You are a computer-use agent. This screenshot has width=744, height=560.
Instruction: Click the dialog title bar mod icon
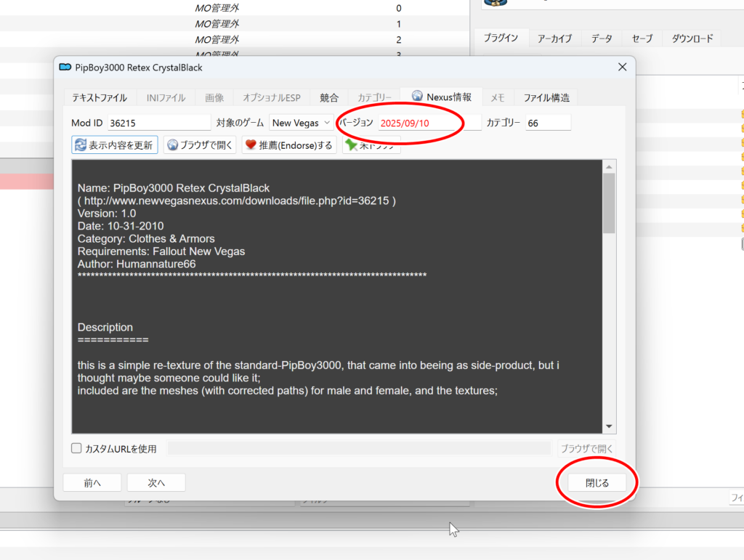click(x=65, y=68)
